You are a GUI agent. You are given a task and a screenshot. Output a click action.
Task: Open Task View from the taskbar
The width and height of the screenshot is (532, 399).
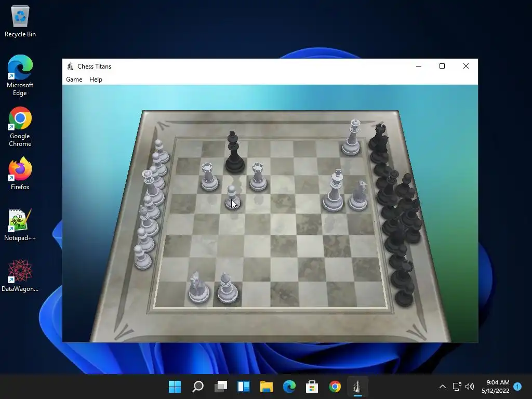(221, 387)
